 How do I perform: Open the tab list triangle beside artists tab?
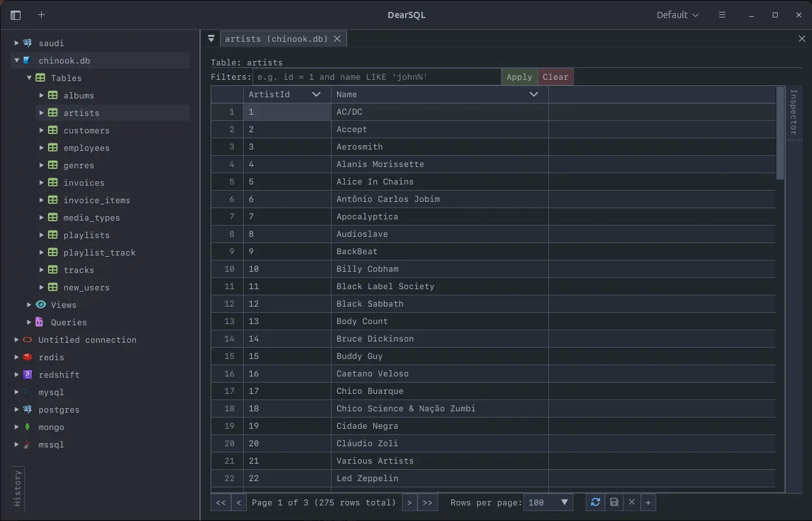[211, 39]
